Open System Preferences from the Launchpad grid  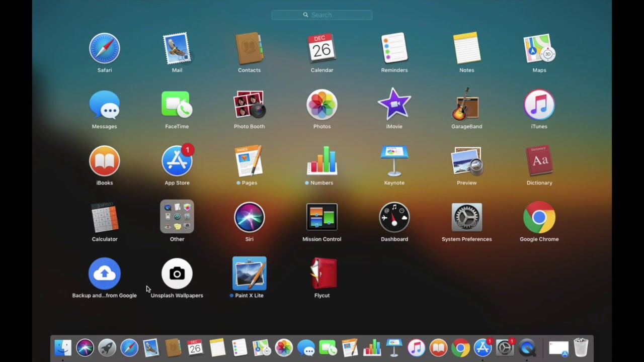[467, 217]
